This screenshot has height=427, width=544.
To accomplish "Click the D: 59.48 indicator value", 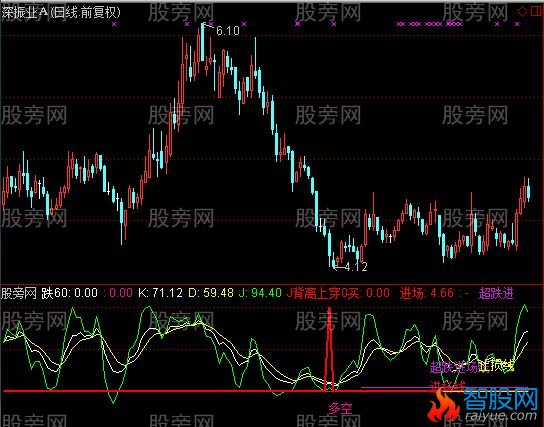I will (x=211, y=293).
